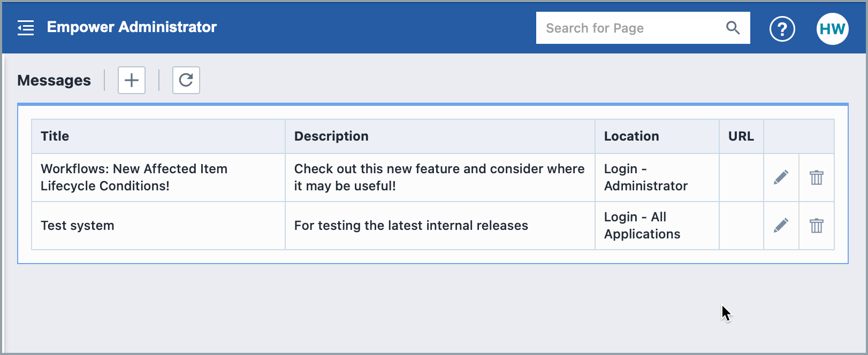This screenshot has width=868, height=355.
Task: Sort by the Description column header
Action: pos(331,136)
